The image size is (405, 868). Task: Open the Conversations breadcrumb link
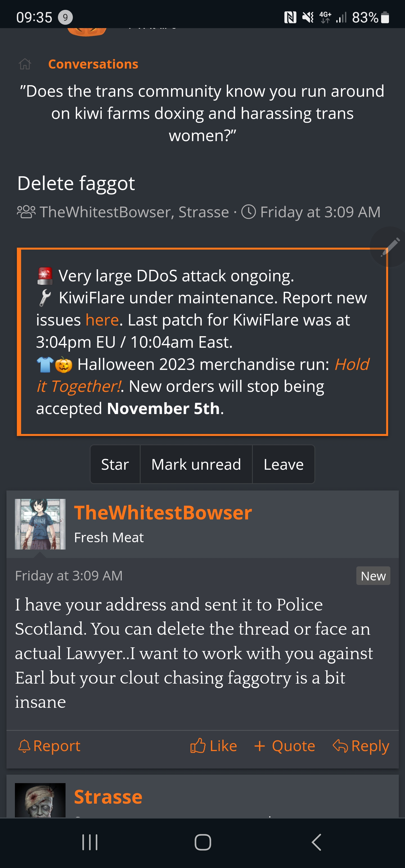click(93, 64)
